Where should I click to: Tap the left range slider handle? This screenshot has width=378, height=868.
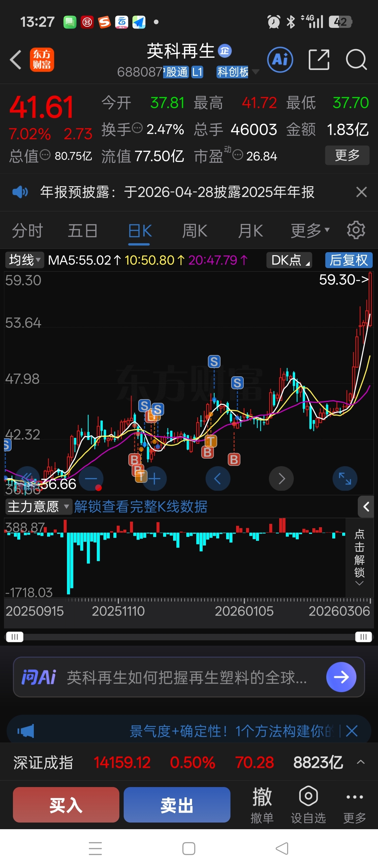(15, 636)
